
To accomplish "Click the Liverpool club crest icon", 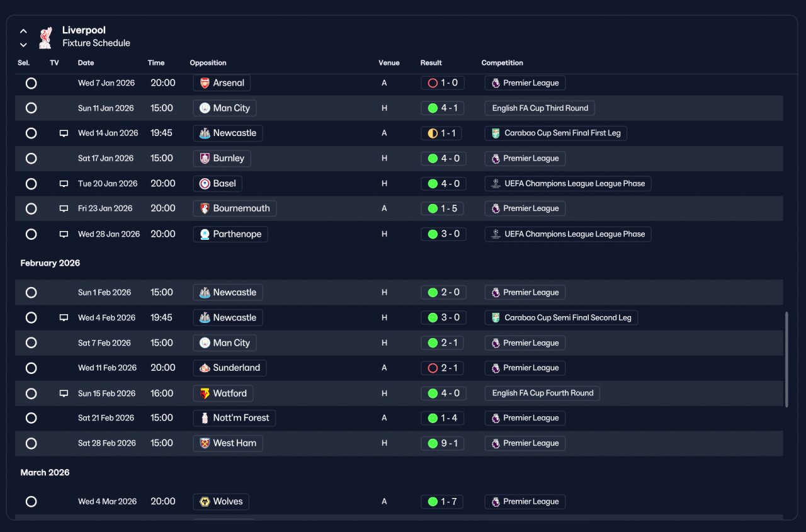I will (45, 37).
